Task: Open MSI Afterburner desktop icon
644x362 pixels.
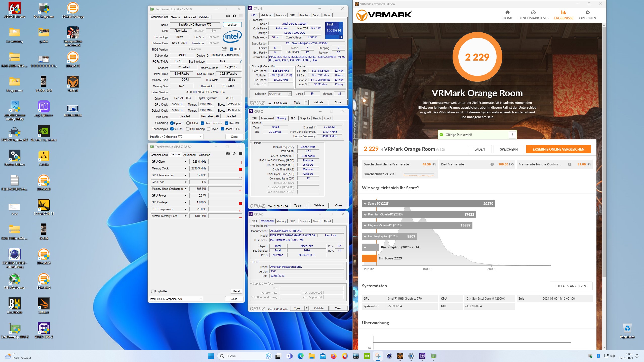Action: tap(15, 281)
